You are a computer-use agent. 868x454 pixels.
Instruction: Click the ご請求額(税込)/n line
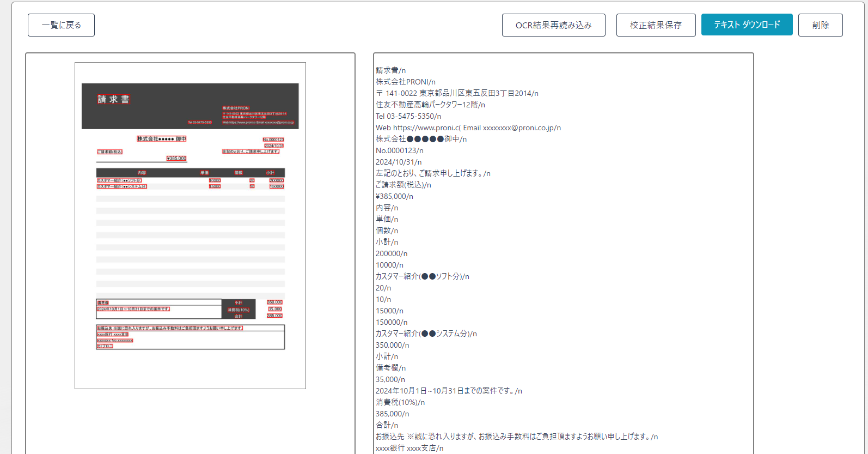click(x=404, y=185)
